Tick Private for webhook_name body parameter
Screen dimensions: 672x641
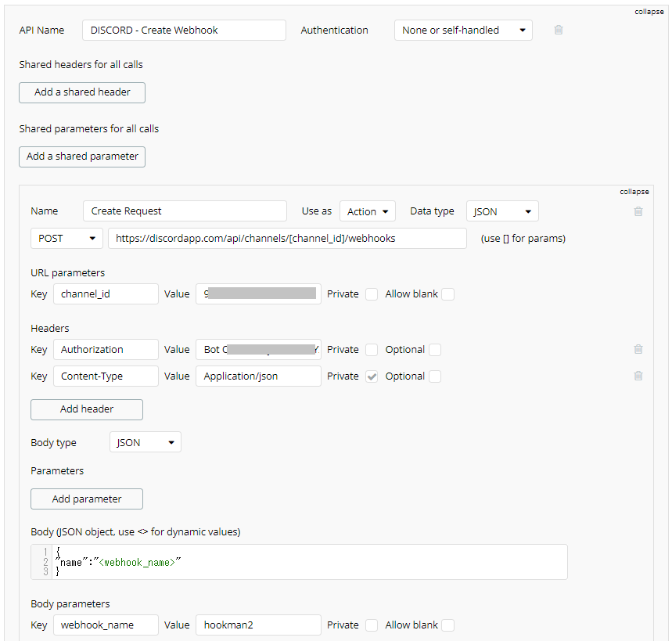coord(372,625)
